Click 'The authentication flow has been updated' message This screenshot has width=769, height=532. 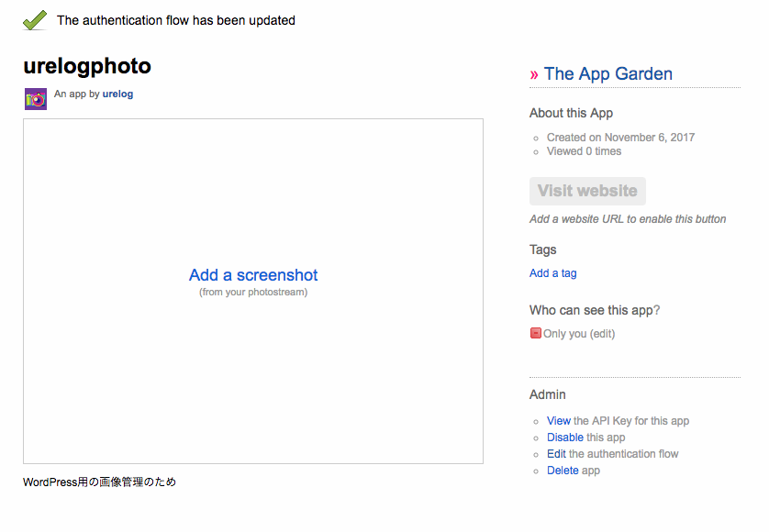tap(175, 20)
